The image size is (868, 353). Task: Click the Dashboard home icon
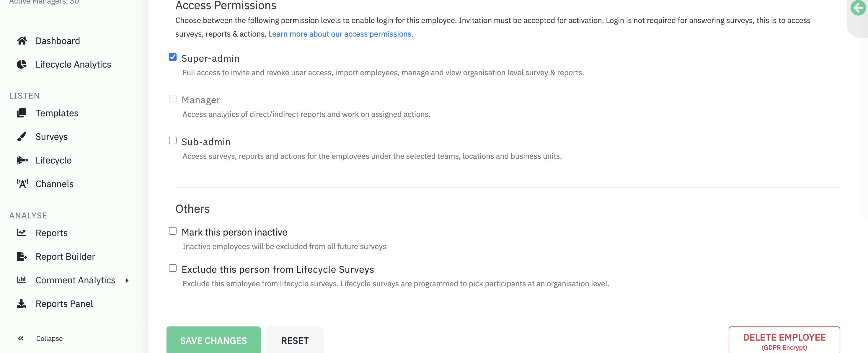[22, 41]
